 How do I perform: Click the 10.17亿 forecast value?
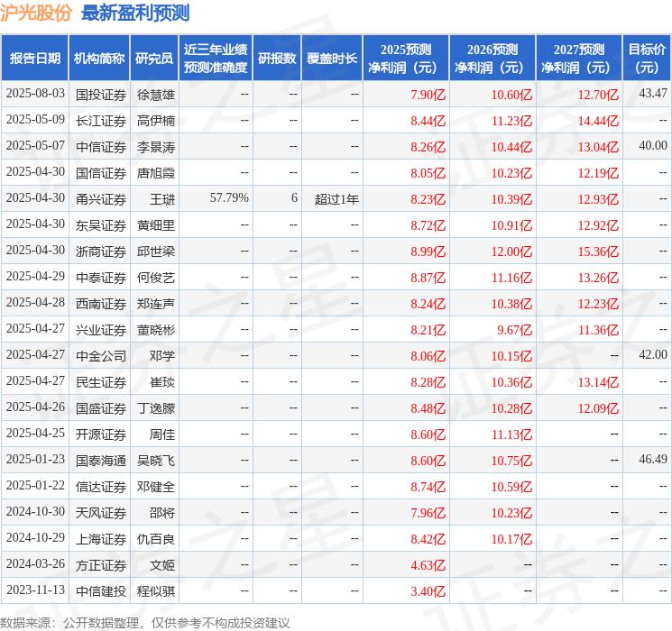pos(511,539)
